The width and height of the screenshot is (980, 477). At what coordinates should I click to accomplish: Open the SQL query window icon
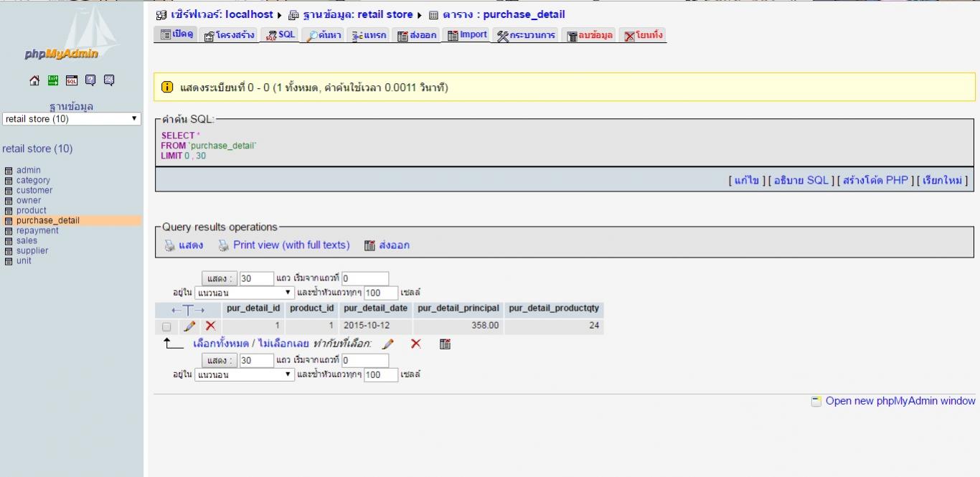pyautogui.click(x=72, y=80)
